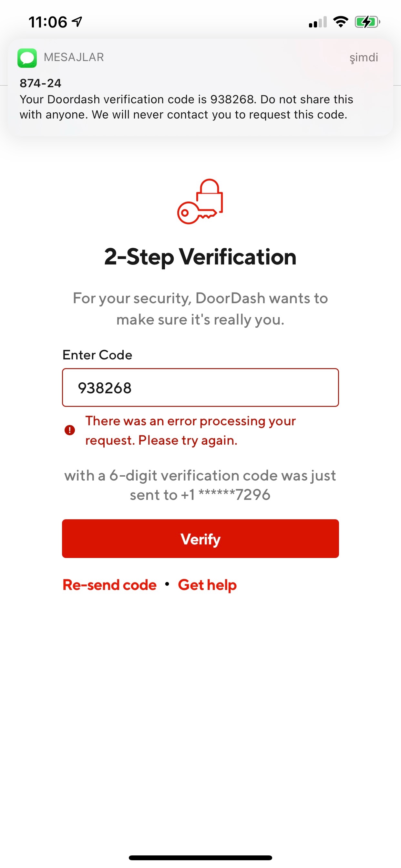The width and height of the screenshot is (401, 868).
Task: Tap the MESAJLAR notification header label
Action: click(74, 57)
